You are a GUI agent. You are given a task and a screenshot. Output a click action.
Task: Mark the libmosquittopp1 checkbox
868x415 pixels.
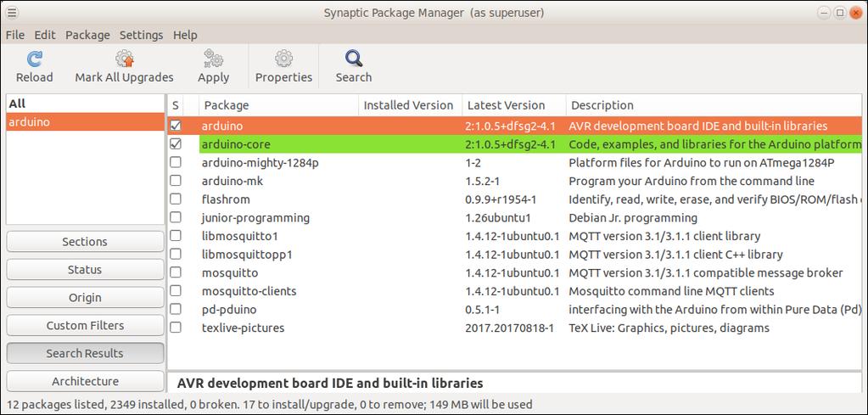click(176, 254)
